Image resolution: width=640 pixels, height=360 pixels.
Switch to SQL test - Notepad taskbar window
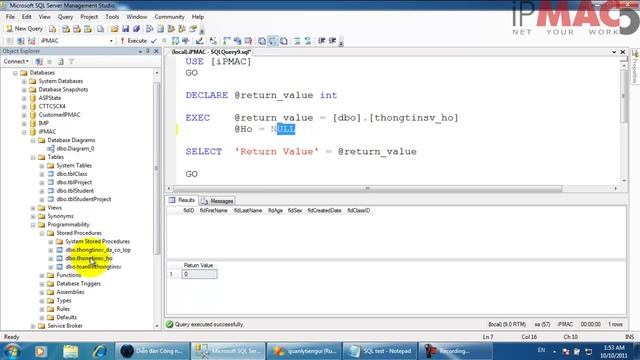380,351
